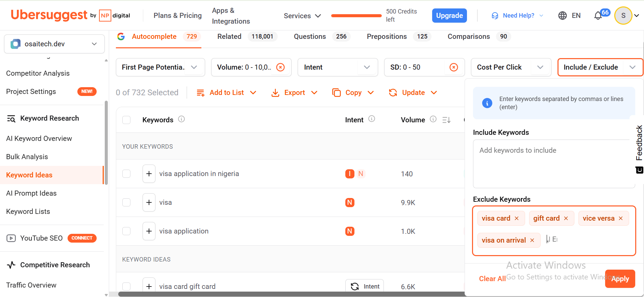Remove the 'gift card' exclude tag
644x297 pixels.
(566, 218)
